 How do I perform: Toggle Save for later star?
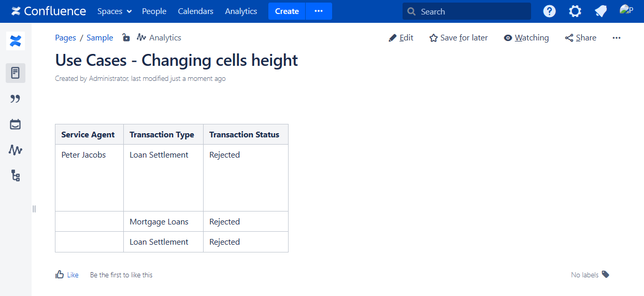pyautogui.click(x=459, y=38)
